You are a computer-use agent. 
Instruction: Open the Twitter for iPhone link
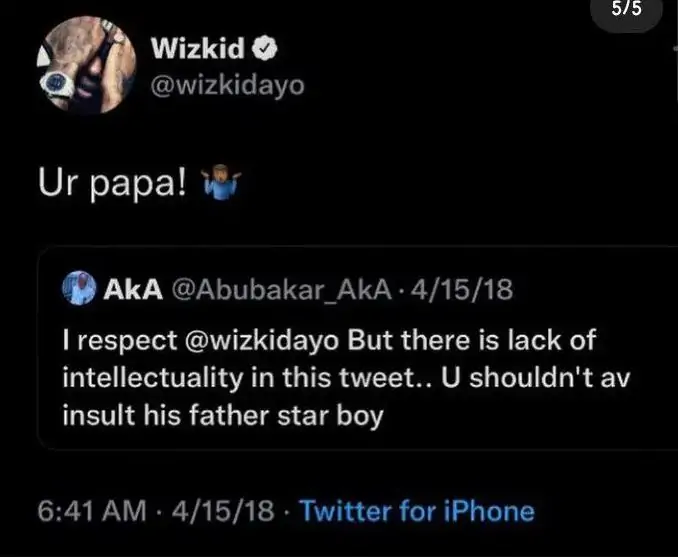click(x=417, y=512)
